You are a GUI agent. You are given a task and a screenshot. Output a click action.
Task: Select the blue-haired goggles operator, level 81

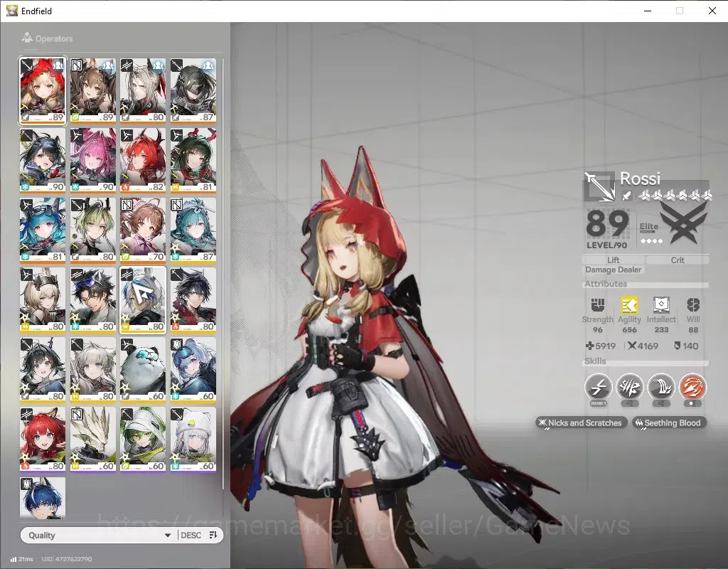point(43,230)
